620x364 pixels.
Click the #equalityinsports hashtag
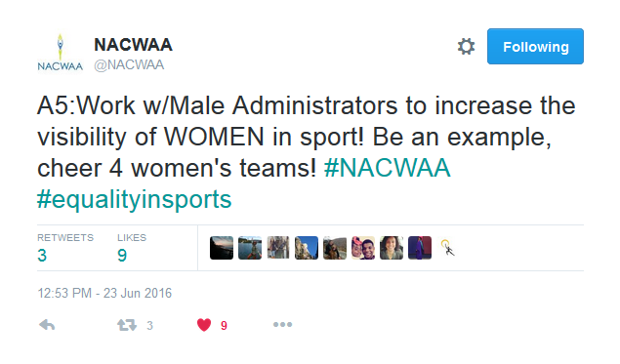coord(135,200)
